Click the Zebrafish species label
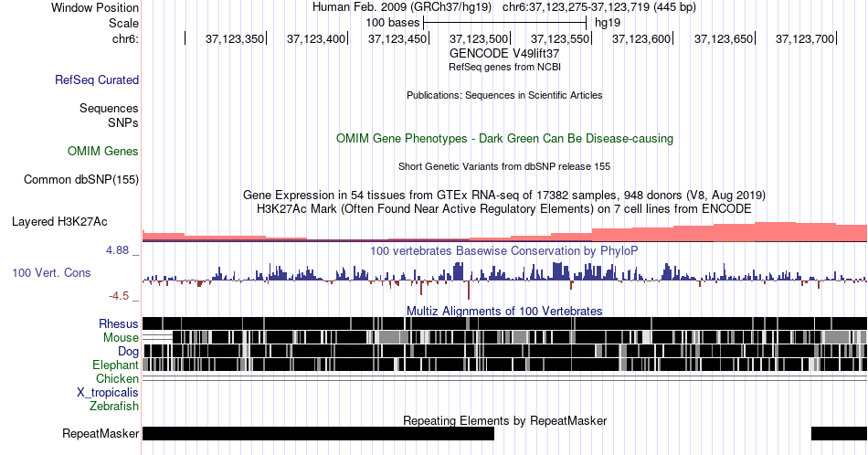The image size is (868, 455). (114, 407)
